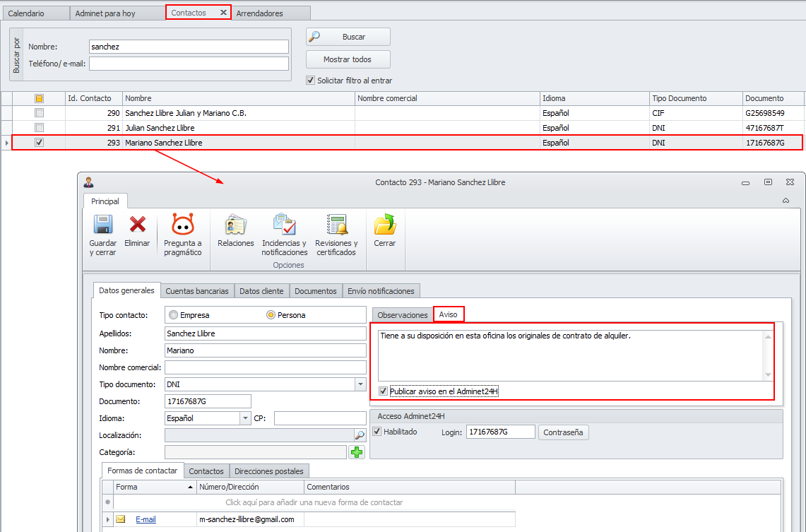Screen dimensions: 806x532
Task: Expand the Idioma dropdown
Action: (245, 418)
